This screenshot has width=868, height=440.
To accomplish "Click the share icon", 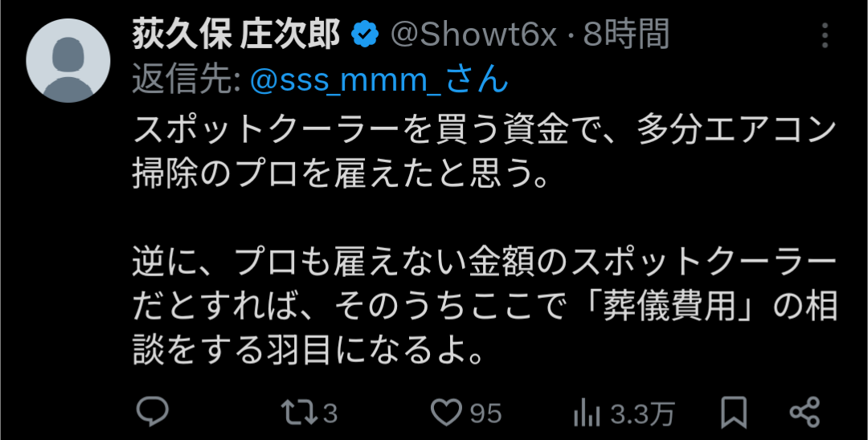I will point(805,413).
